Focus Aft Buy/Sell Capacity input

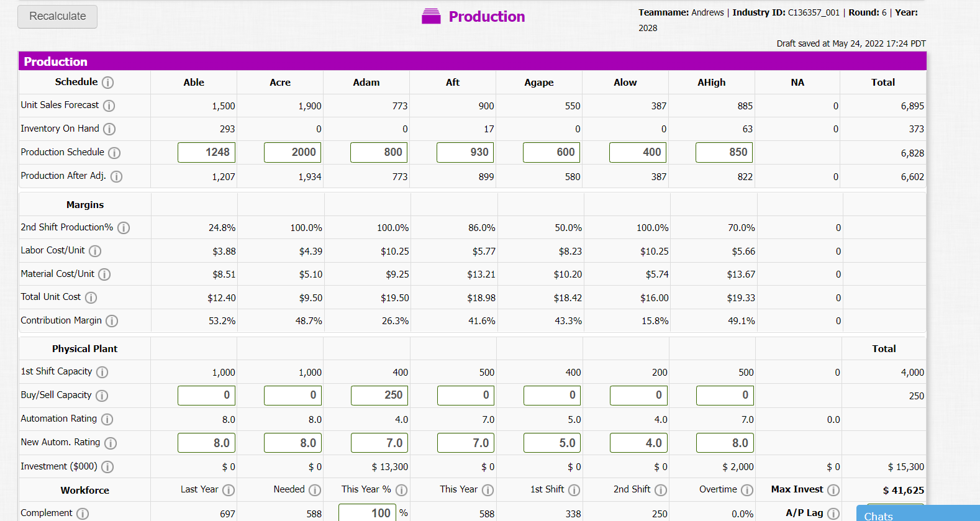466,396
